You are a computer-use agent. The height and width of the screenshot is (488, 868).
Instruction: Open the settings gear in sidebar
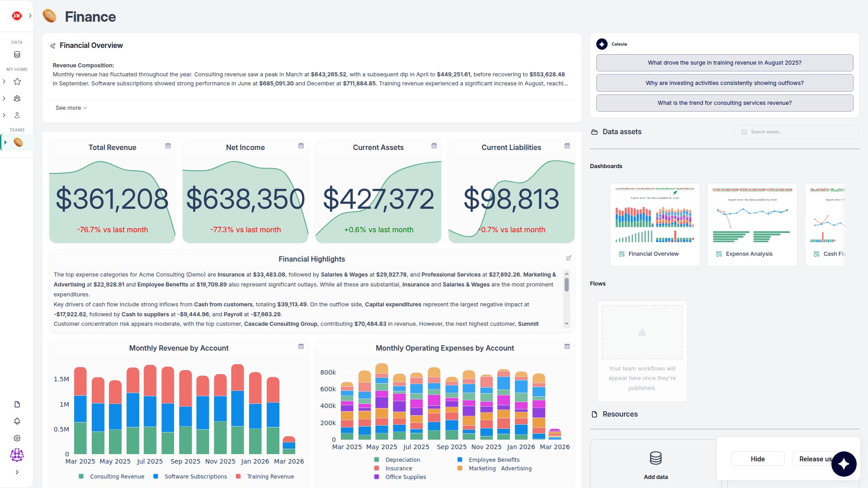coord(17,438)
